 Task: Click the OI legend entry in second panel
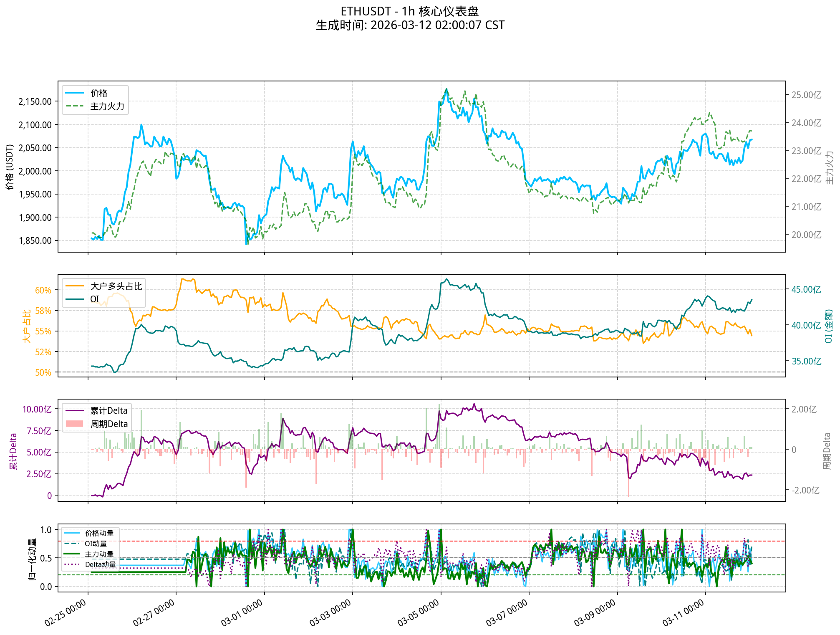click(95, 299)
